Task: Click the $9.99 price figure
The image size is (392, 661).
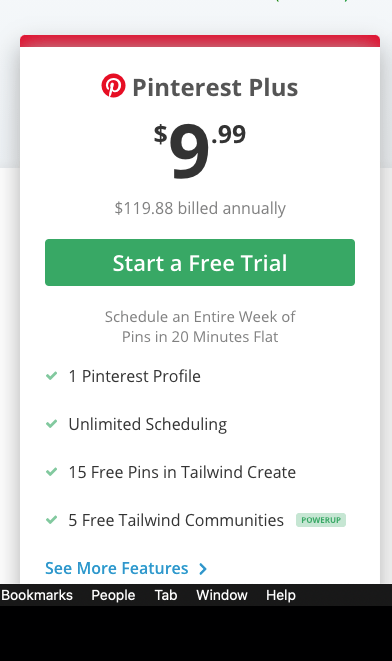Action: coord(200,151)
